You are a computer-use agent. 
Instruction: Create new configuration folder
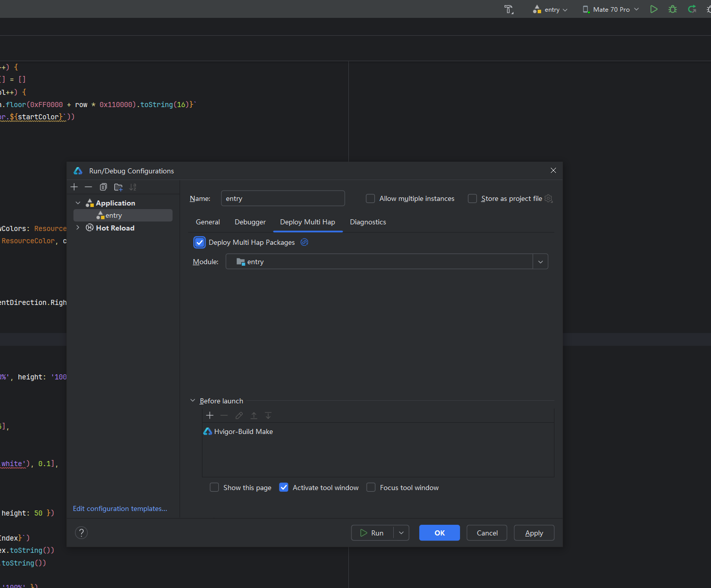point(118,187)
